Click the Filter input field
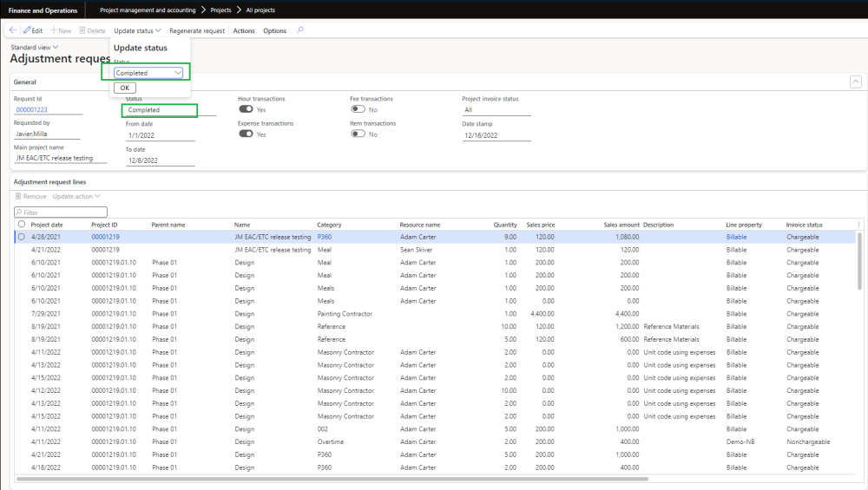This screenshot has height=490, width=868. 61,212
